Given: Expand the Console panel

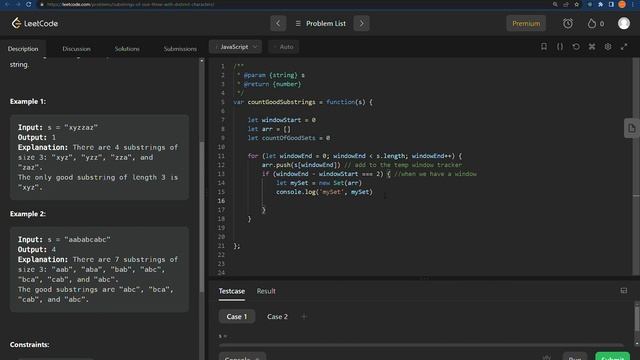Looking at the screenshot, I should (x=242, y=357).
